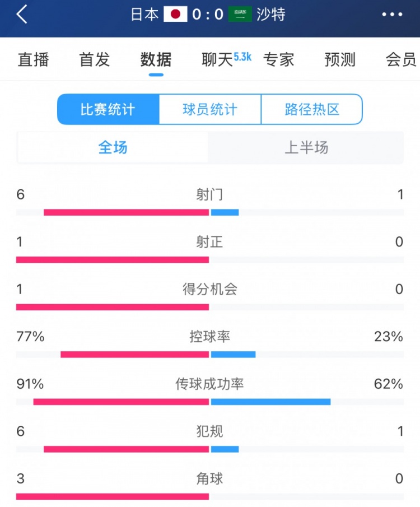Switch to the 全场 full match view
Image resolution: width=420 pixels, height=507 pixels.
113,147
